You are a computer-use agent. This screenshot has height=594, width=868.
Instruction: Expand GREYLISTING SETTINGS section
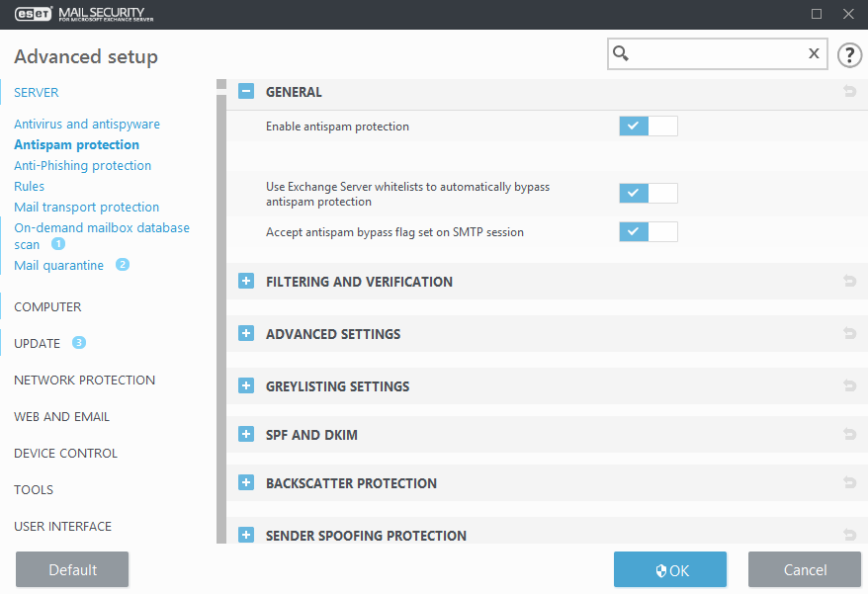click(x=246, y=385)
